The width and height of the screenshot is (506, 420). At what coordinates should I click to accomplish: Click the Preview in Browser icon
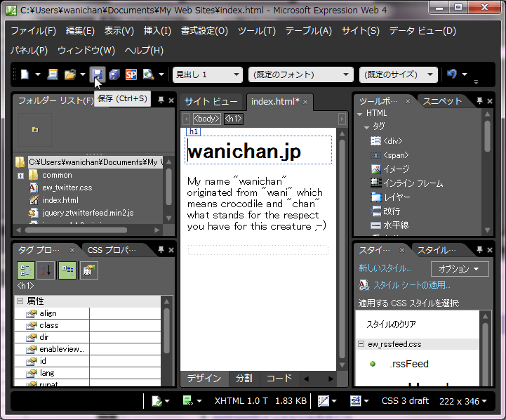click(149, 74)
